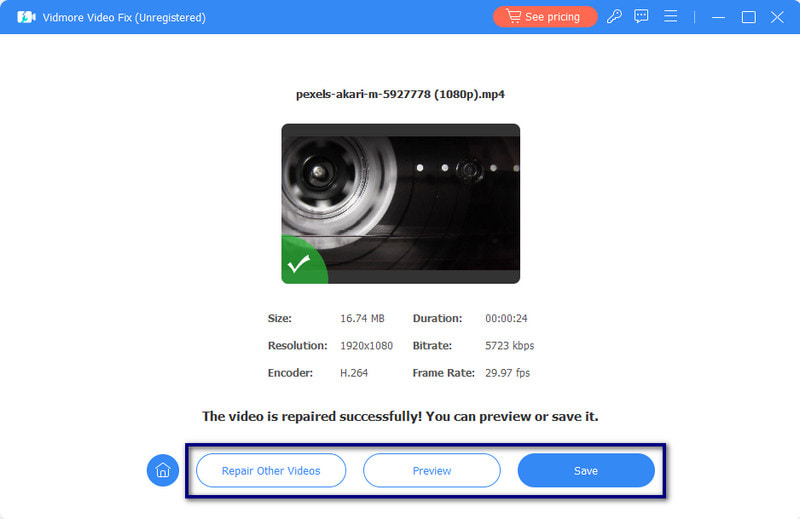
Task: Click the Home icon button
Action: (x=163, y=470)
